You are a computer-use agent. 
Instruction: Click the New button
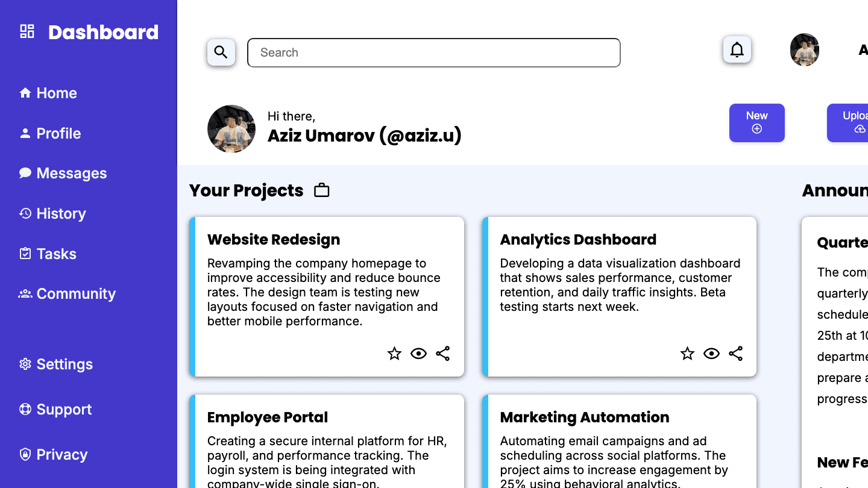[x=757, y=123]
